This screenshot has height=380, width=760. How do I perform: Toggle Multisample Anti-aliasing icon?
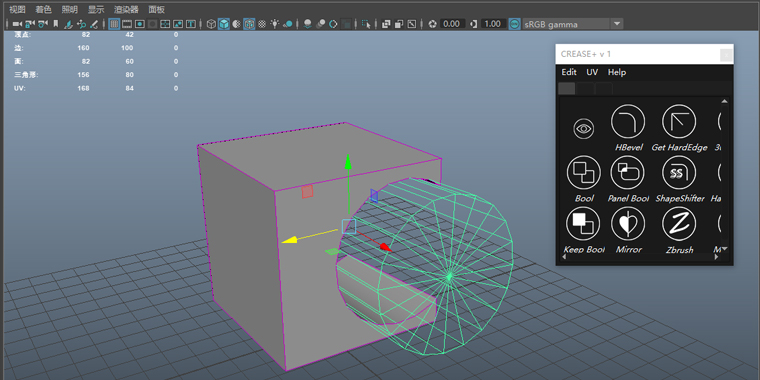point(333,24)
